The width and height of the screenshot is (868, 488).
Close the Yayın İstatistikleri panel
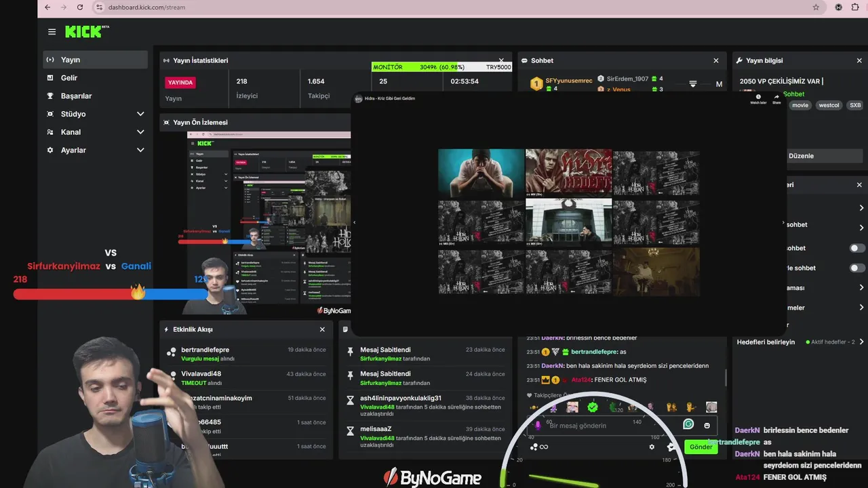coord(501,60)
